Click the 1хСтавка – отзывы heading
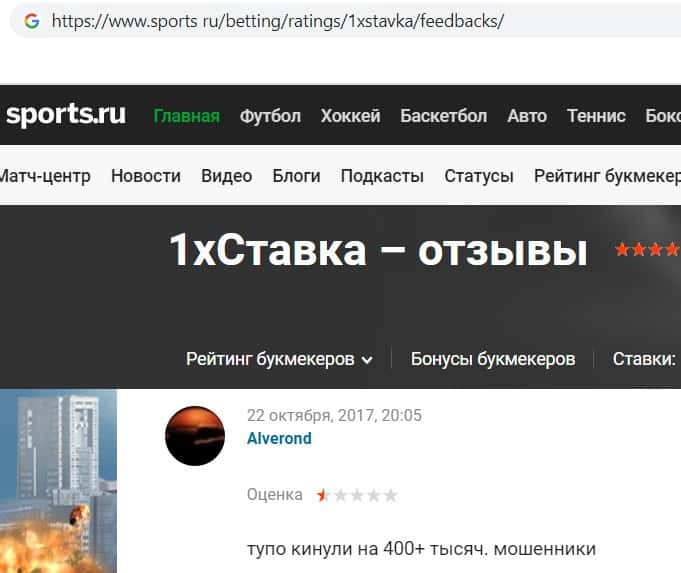This screenshot has width=681, height=573. [x=378, y=250]
